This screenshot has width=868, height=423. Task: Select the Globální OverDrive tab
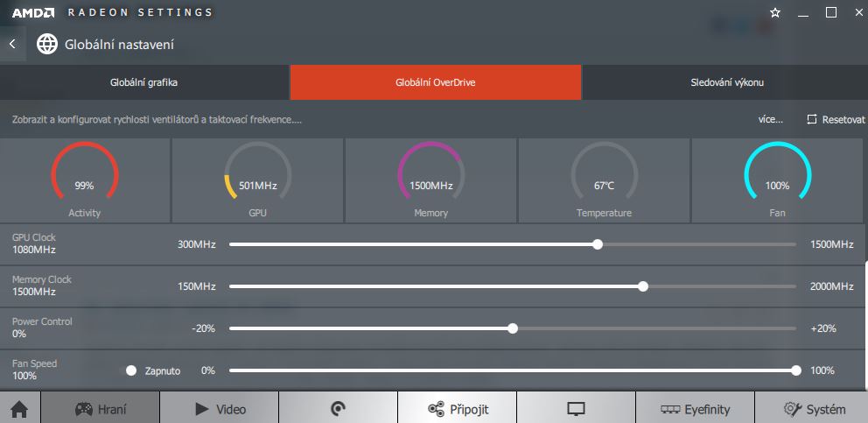point(436,82)
